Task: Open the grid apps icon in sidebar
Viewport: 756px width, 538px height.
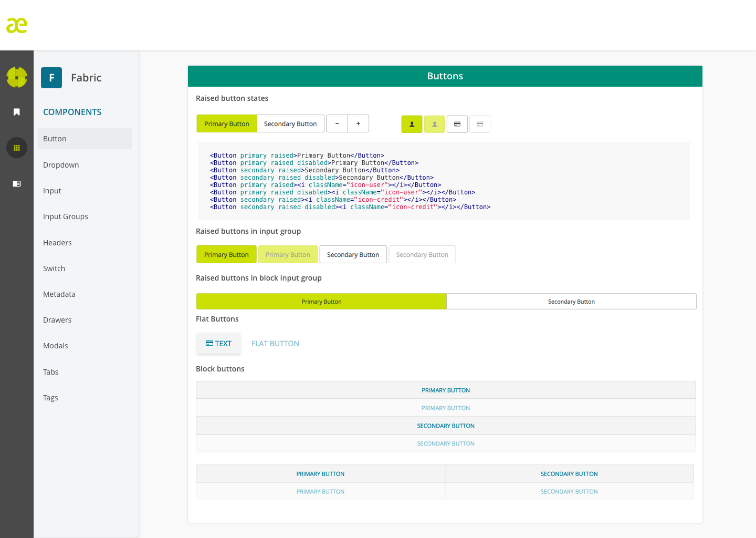Action: [x=17, y=148]
